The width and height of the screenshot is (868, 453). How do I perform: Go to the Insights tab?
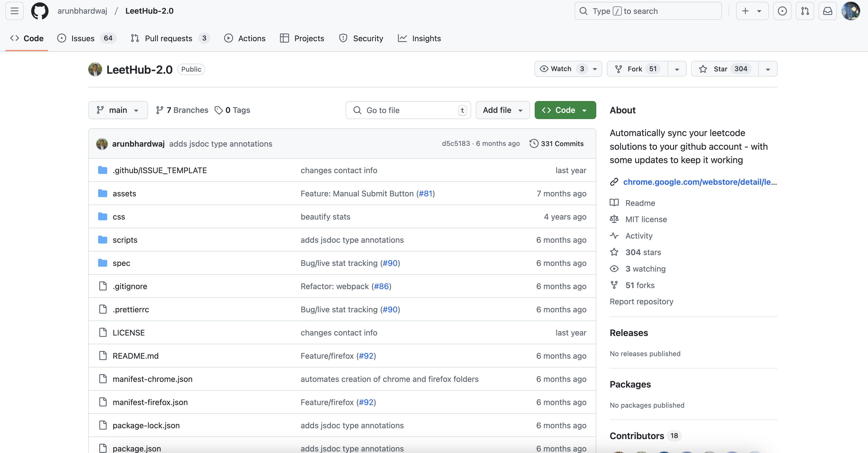426,38
